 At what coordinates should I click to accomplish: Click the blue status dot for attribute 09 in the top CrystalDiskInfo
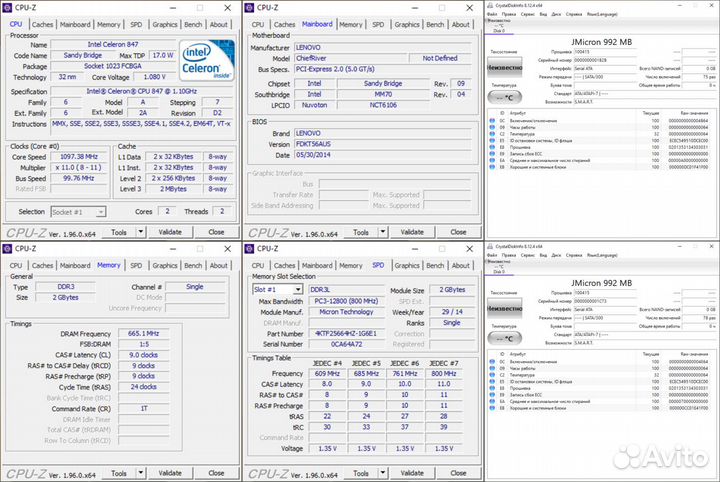click(x=492, y=127)
